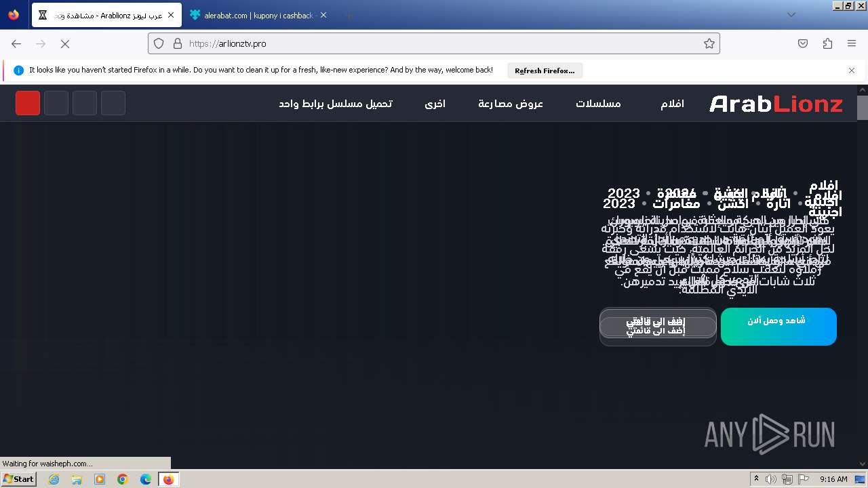Click the address bar URL field
The image size is (868, 488).
(x=434, y=43)
